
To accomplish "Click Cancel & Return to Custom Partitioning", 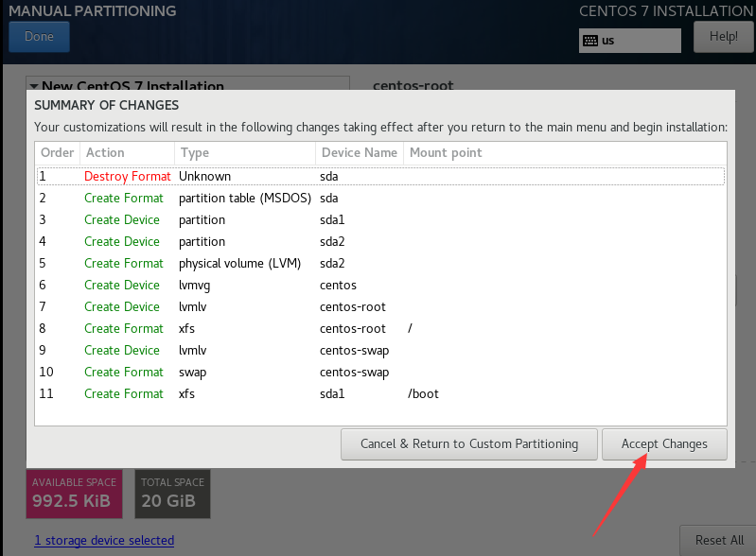I will point(468,444).
